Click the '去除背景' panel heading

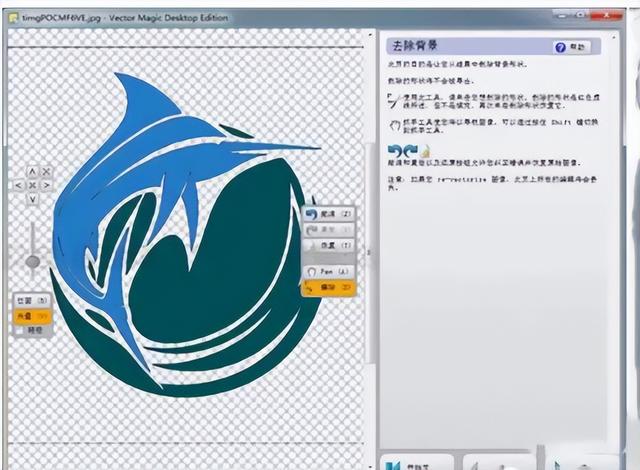415,46
